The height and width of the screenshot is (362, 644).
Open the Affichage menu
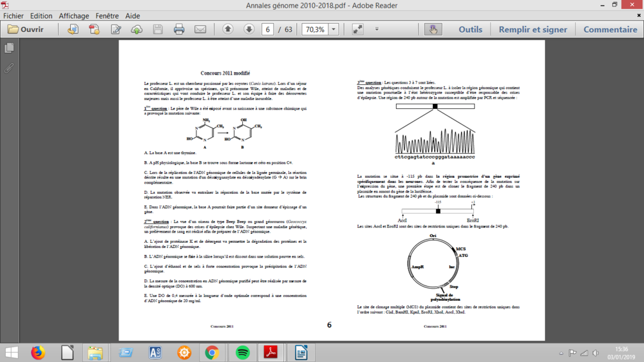click(74, 16)
